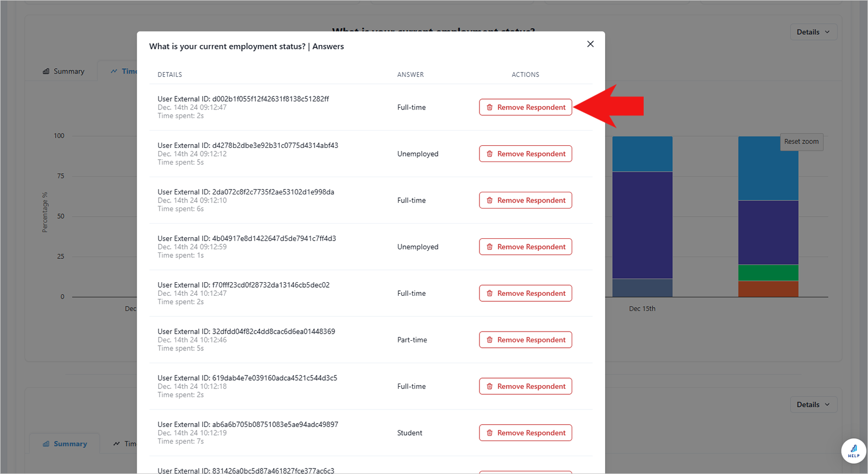Click the 'Dec 15th' axis label

point(642,309)
